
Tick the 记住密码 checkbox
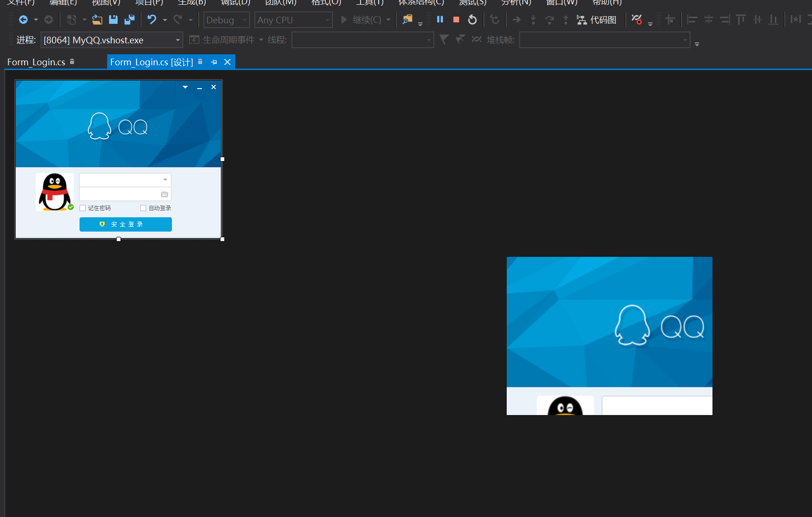[83, 208]
